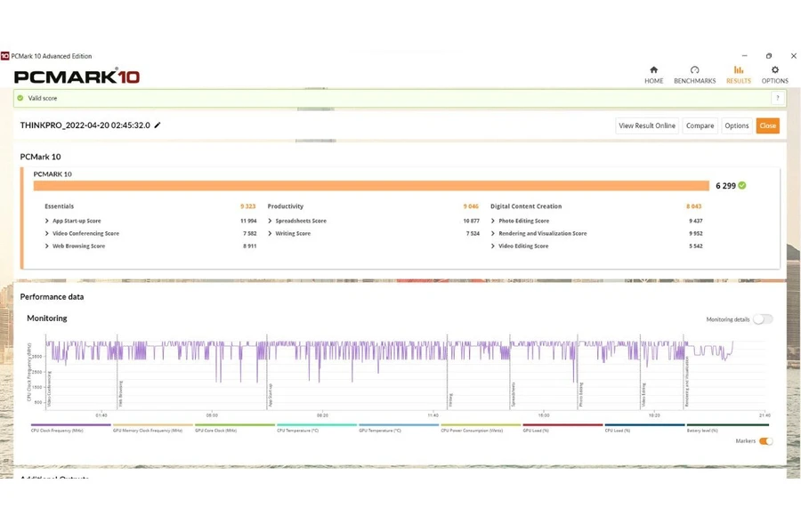
Task: Click the green valid score check icon
Action: [20, 98]
